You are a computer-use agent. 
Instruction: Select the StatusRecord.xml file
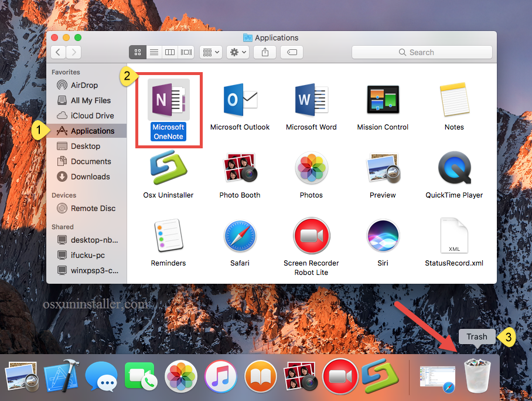point(454,236)
